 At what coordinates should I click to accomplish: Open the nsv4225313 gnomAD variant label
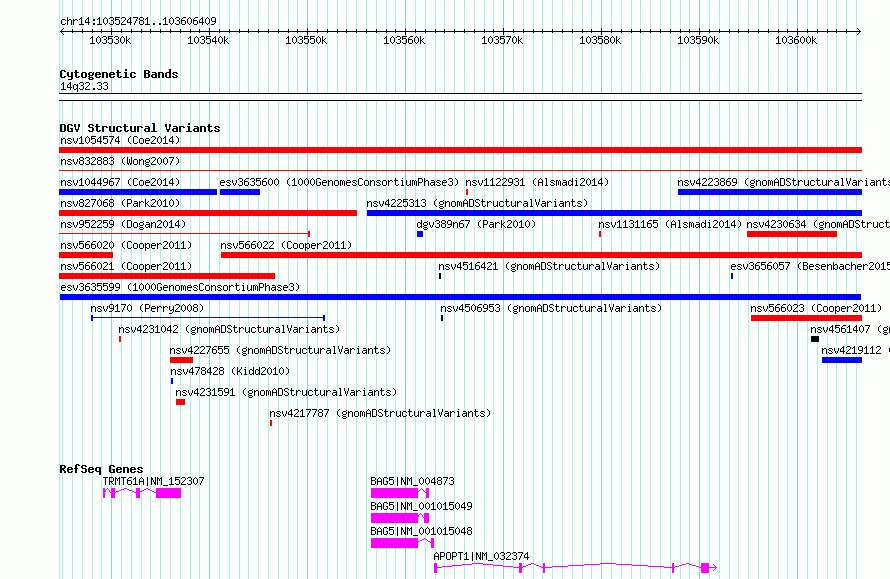[x=477, y=203]
